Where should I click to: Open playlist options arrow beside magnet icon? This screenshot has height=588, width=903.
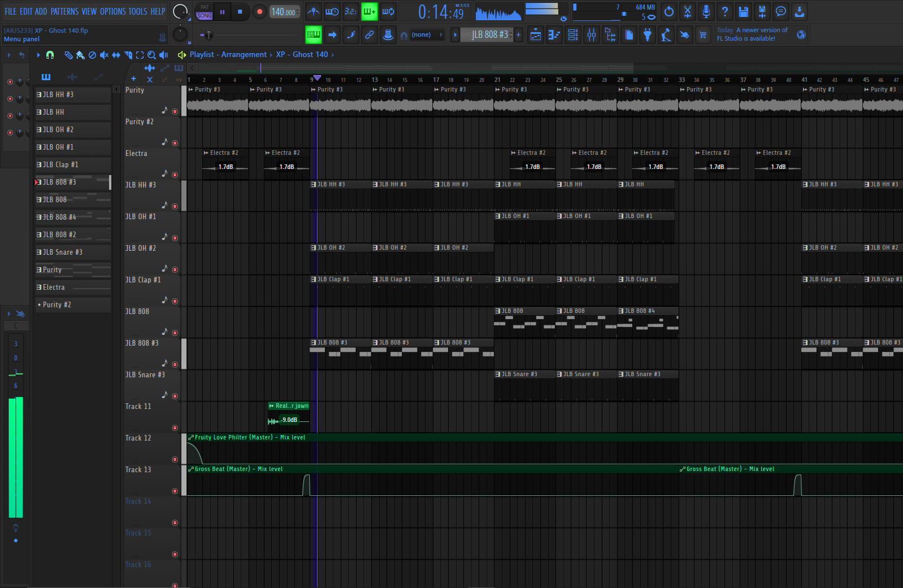[38, 55]
